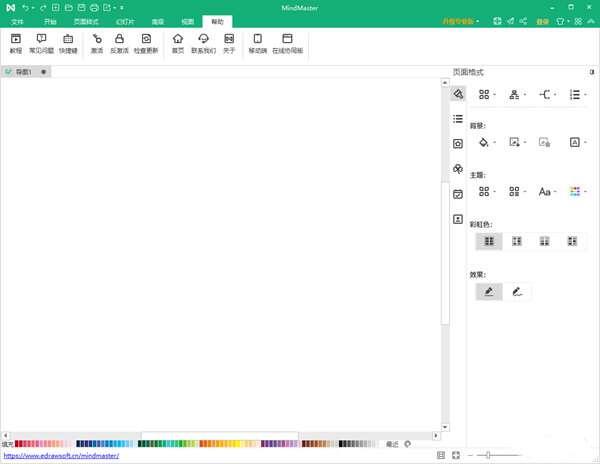
Task: Click 检查更新 to check for updates
Action: pos(145,42)
